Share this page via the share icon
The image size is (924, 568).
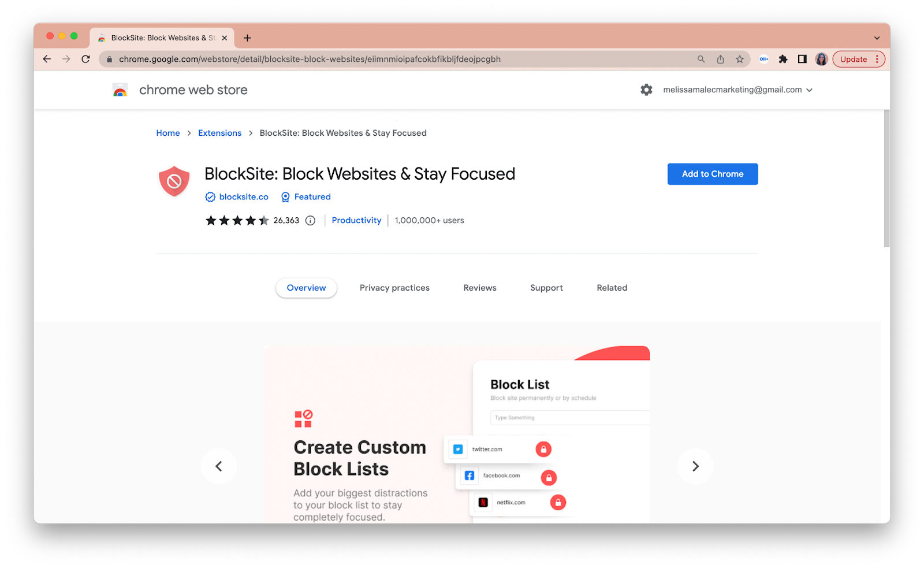pos(720,59)
